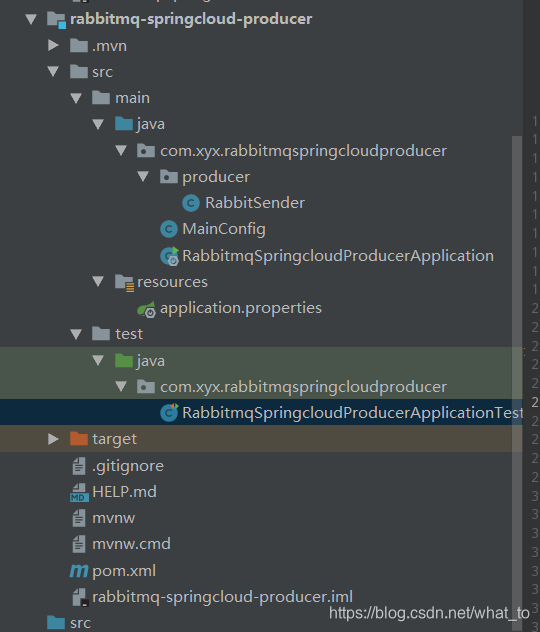Screen dimensions: 540x632
Task: Select the producer package row
Action: [216, 177]
